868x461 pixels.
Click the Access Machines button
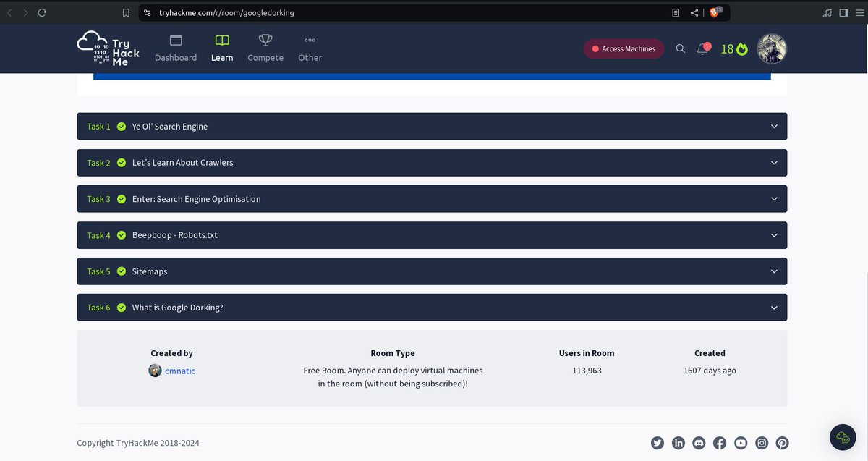point(624,48)
